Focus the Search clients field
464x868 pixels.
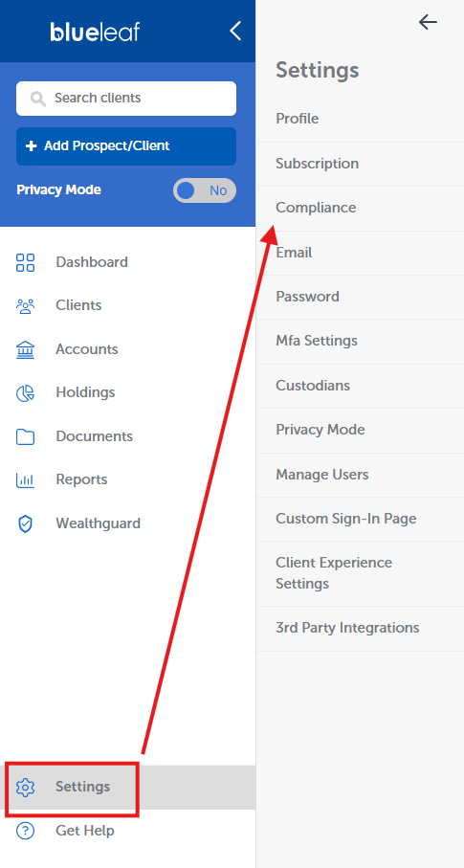coord(126,99)
